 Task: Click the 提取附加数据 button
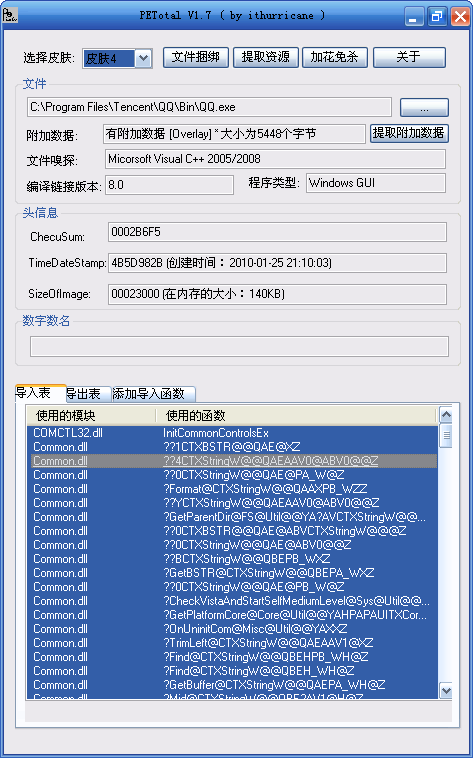(409, 133)
